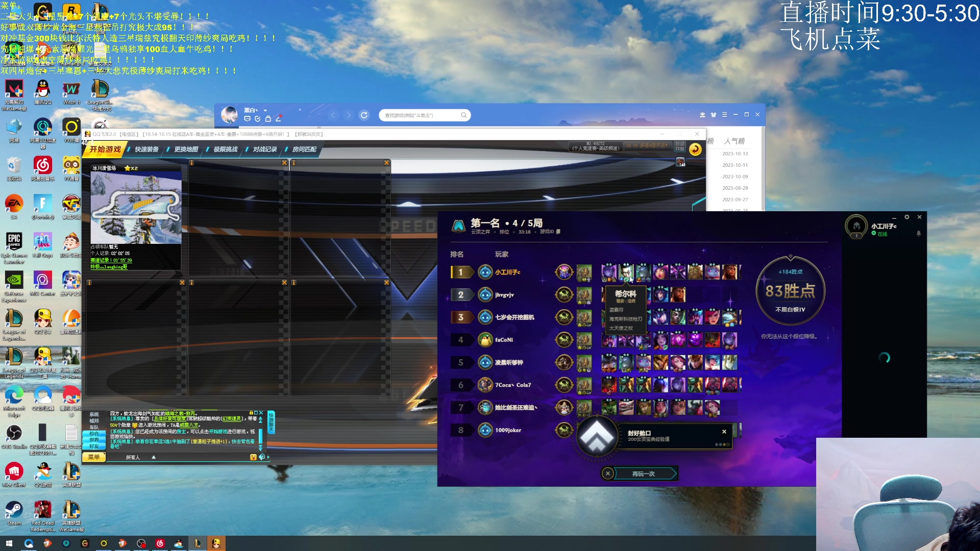Open the Epic Games Launcher desktop icon

(x=14, y=248)
